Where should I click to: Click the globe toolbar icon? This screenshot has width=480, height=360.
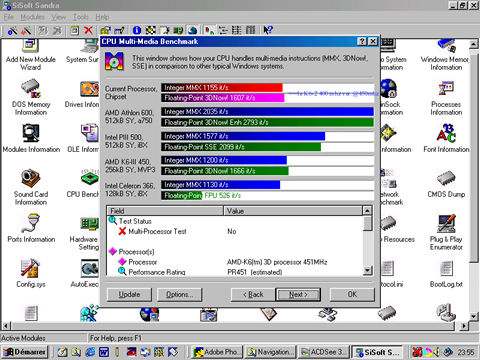coord(192,30)
